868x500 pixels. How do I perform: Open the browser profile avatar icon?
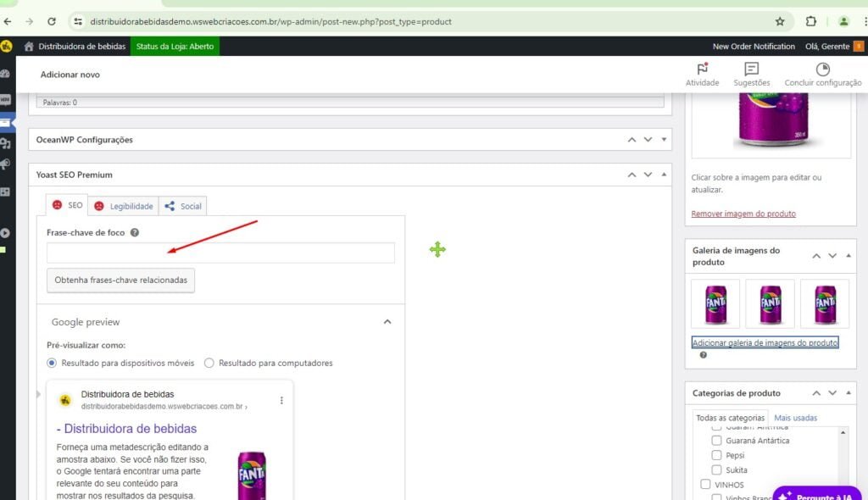(843, 21)
